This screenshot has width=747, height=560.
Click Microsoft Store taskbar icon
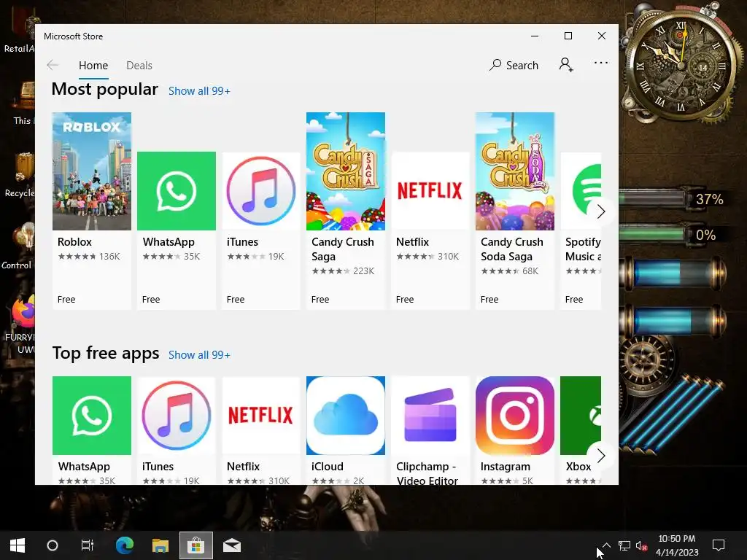196,545
